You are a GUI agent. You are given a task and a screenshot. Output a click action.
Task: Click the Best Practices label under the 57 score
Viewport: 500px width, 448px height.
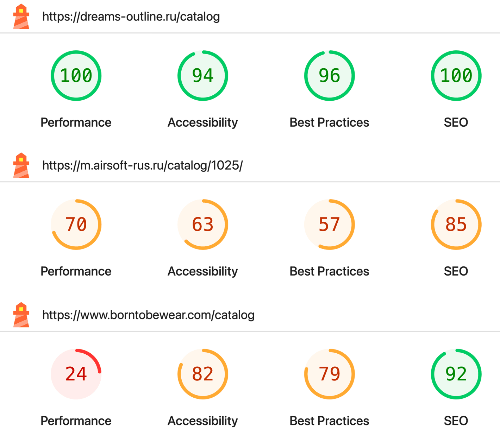point(330,271)
